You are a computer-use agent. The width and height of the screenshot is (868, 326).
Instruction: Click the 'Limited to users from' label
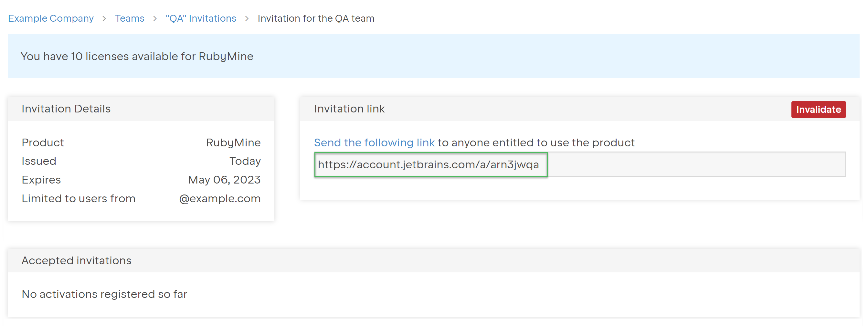[79, 198]
